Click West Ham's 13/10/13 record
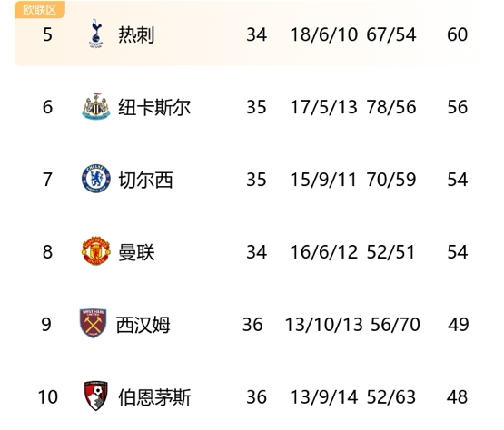The width and height of the screenshot is (504, 430). [x=323, y=325]
